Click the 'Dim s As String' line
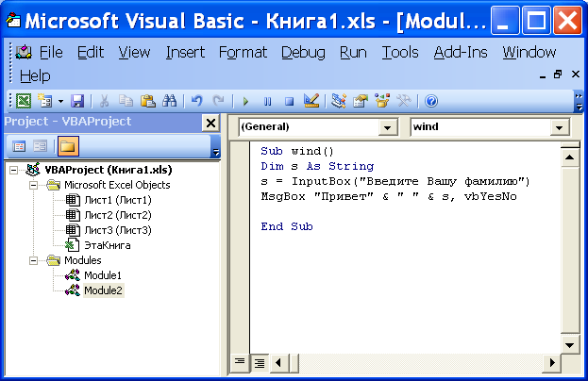The width and height of the screenshot is (588, 381). click(x=317, y=166)
